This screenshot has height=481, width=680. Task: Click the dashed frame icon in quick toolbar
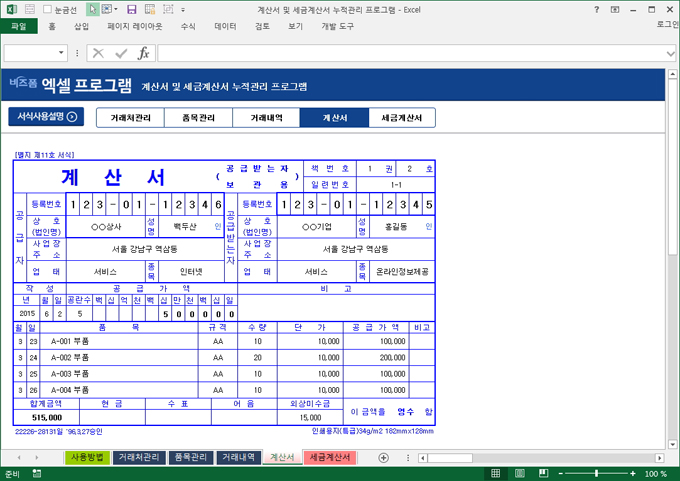[168, 9]
